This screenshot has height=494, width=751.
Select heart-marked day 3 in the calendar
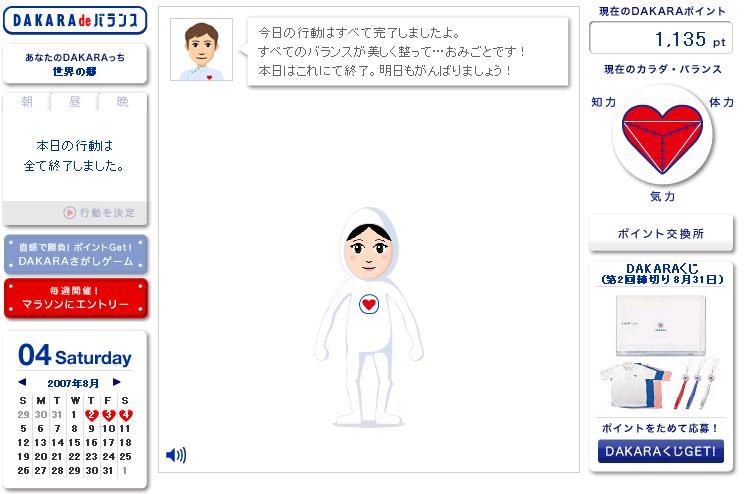(109, 415)
